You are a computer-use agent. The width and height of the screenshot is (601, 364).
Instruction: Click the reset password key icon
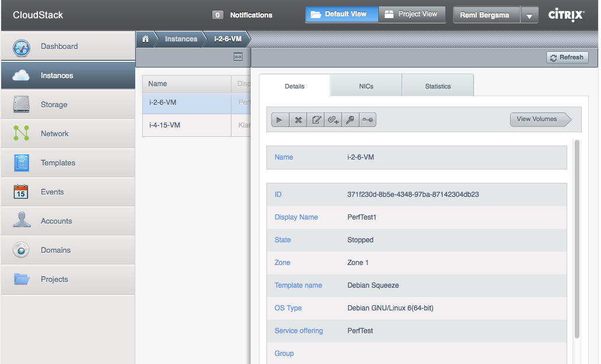[x=350, y=120]
